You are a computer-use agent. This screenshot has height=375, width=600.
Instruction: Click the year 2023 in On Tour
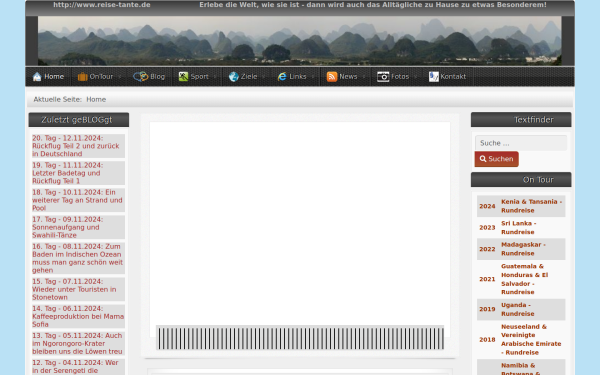tap(487, 228)
